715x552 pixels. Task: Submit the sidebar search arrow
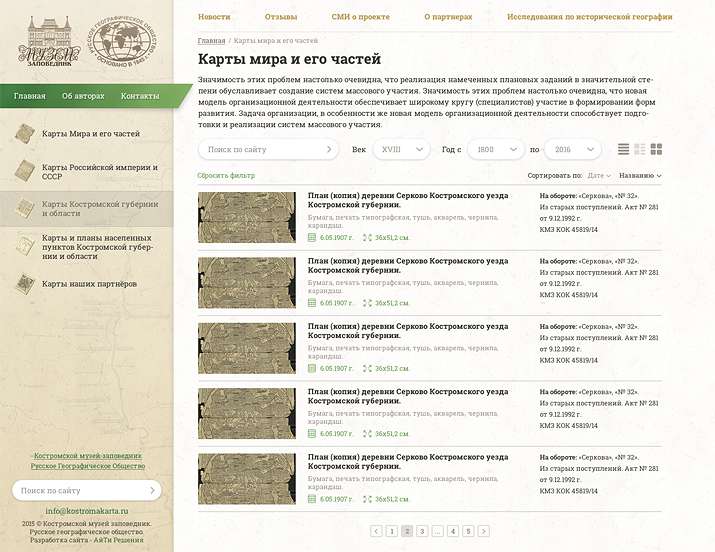152,490
